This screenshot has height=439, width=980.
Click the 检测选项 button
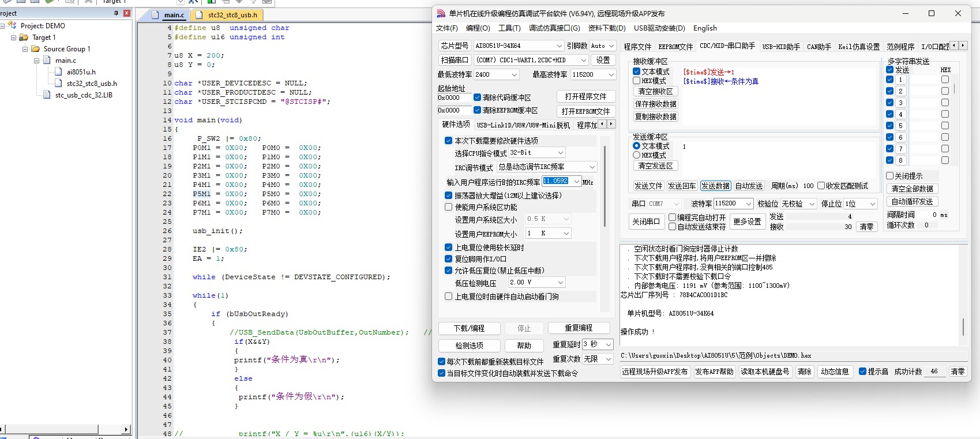[x=469, y=346]
